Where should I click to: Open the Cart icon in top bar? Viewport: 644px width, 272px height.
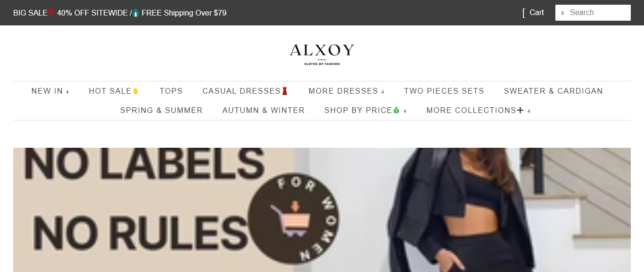(x=524, y=13)
